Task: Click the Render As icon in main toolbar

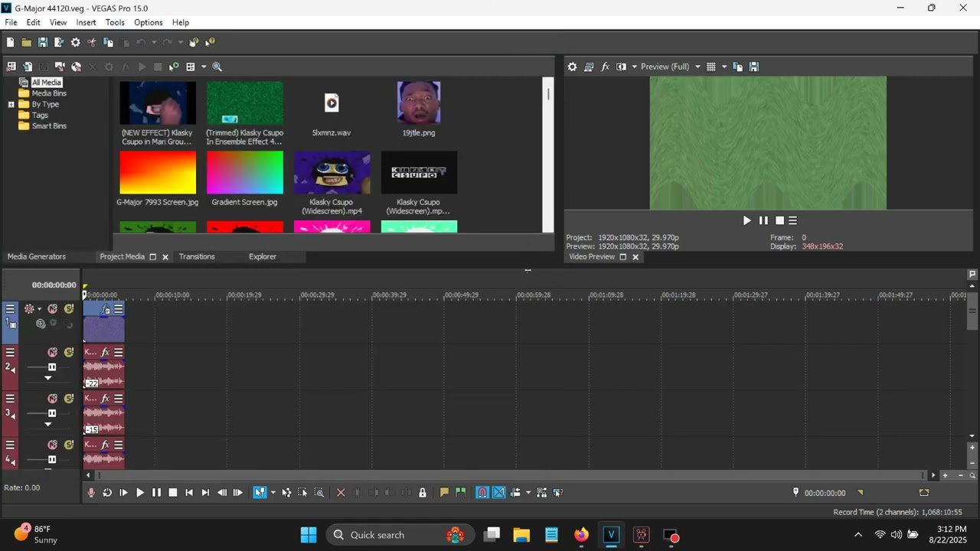Action: click(59, 43)
